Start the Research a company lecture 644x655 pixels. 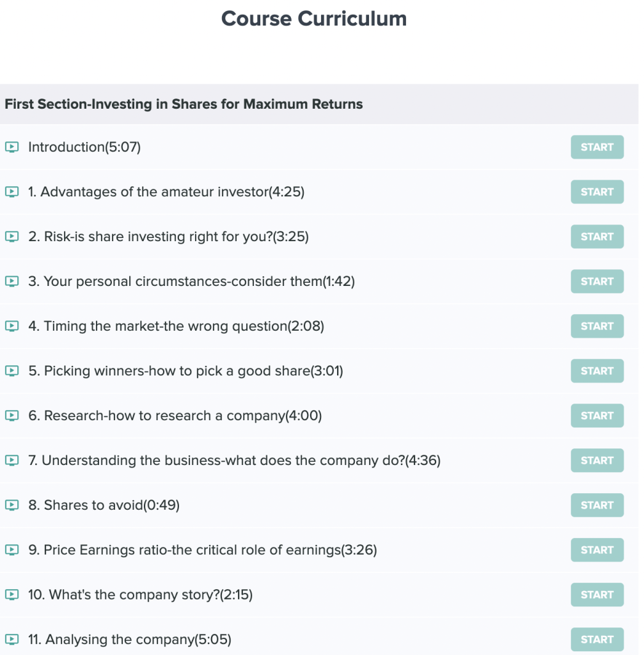597,416
